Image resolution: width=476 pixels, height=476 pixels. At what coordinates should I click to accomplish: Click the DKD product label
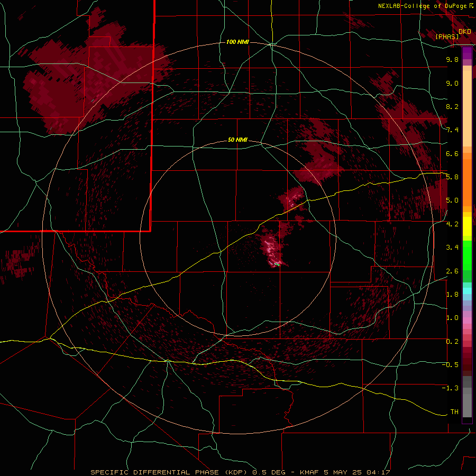click(465, 31)
